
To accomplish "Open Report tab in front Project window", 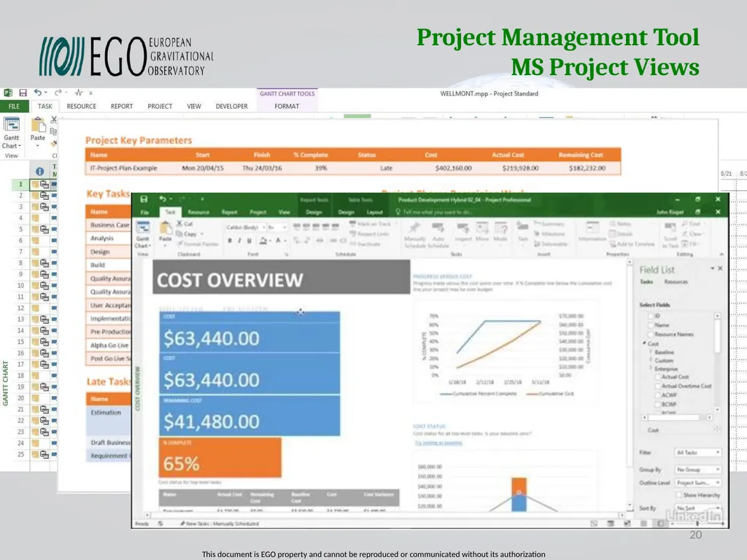I will pos(229,212).
